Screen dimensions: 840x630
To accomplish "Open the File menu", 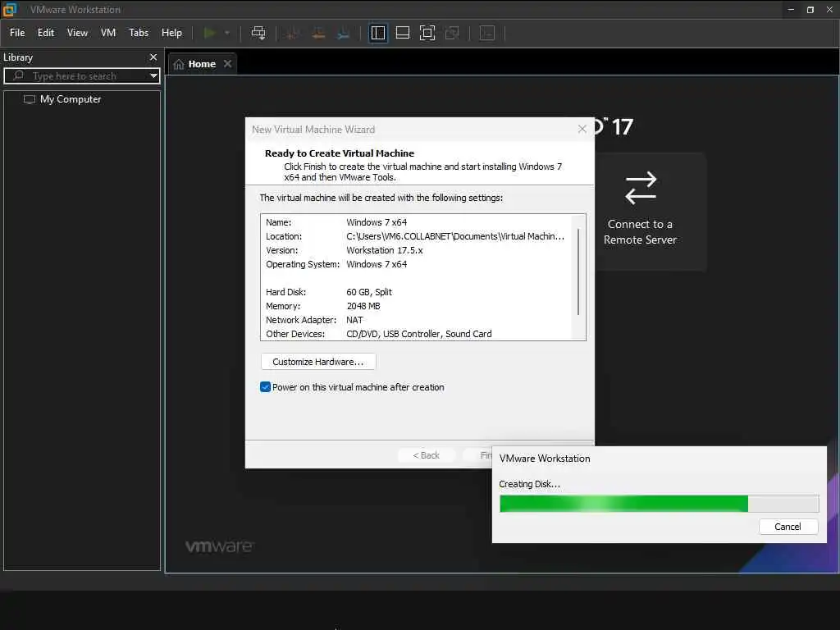I will coord(17,33).
